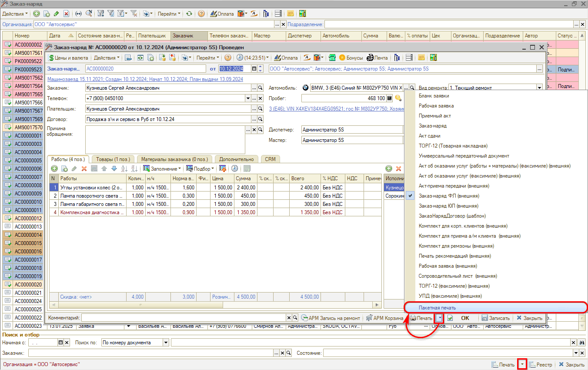Screen dimensions: 588x370
Task: Open the CRM tab
Action: click(270, 159)
